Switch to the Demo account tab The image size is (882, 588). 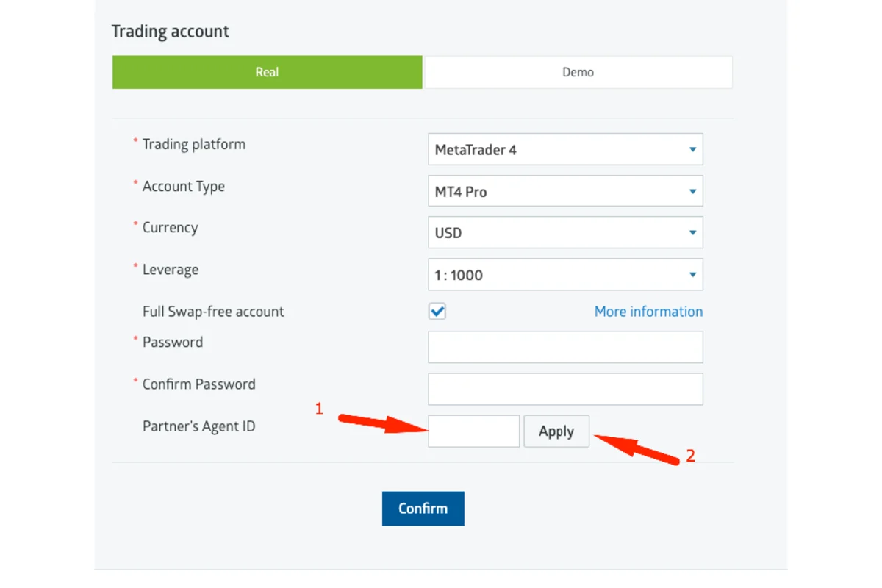(578, 72)
